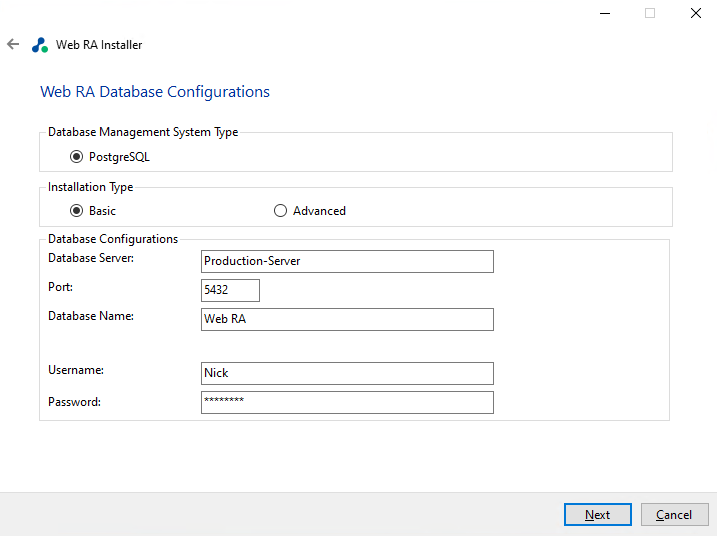The width and height of the screenshot is (717, 536).
Task: Close the Web RA Installer window
Action: click(x=695, y=13)
